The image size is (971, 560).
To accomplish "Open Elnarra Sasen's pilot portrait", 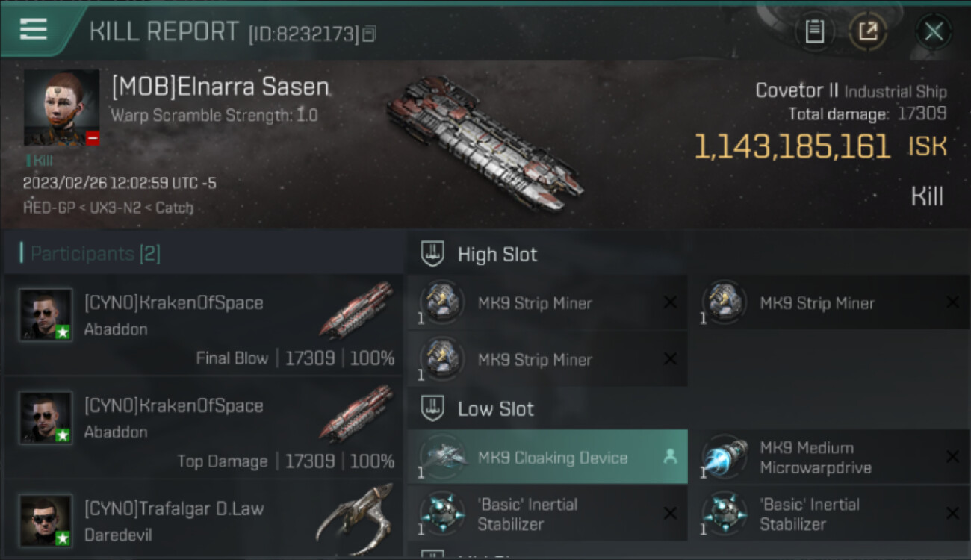I will [61, 107].
